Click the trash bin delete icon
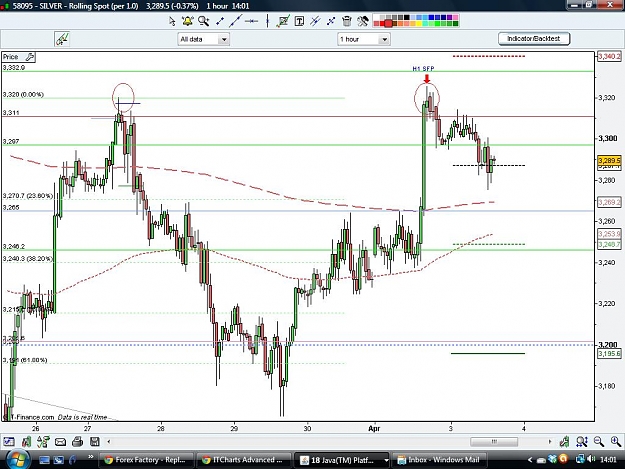The height and width of the screenshot is (469, 625). 347,21
